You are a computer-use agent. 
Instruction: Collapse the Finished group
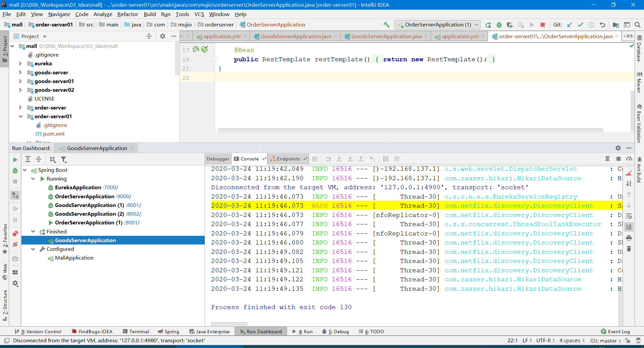[x=33, y=231]
